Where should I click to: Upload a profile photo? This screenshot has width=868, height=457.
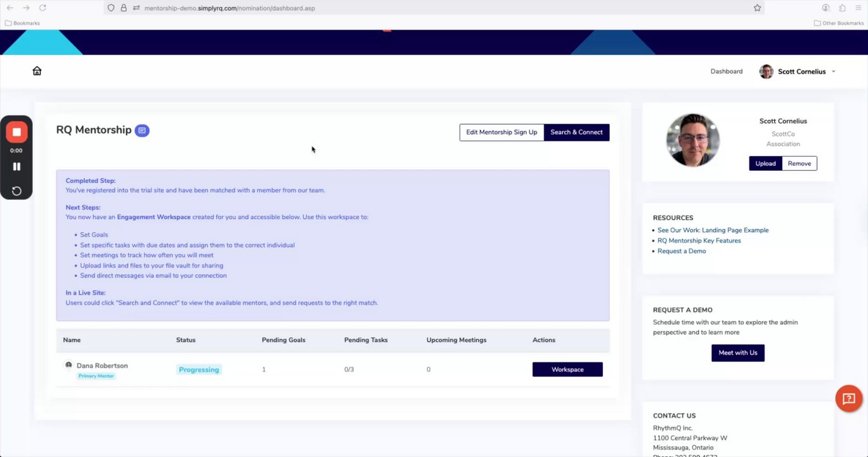(x=765, y=163)
